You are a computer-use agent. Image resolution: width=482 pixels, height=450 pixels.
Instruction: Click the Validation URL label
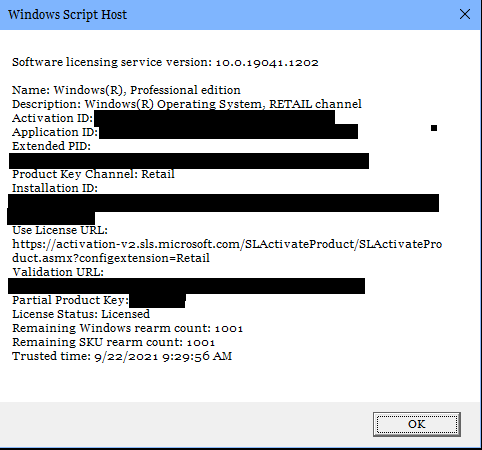coord(58,272)
